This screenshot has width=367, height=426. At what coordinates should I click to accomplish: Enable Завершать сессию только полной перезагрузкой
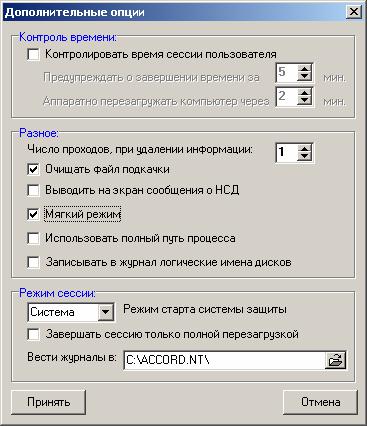(x=33, y=334)
